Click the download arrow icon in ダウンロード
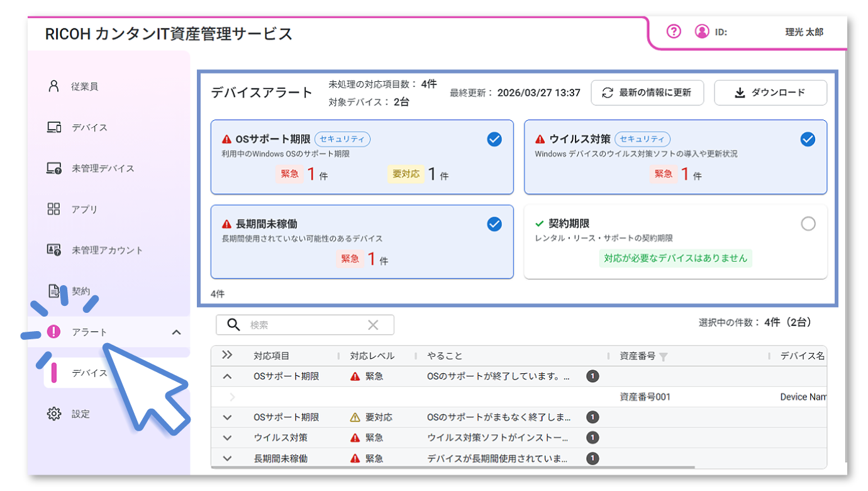This screenshot has width=868, height=491. click(x=740, y=93)
